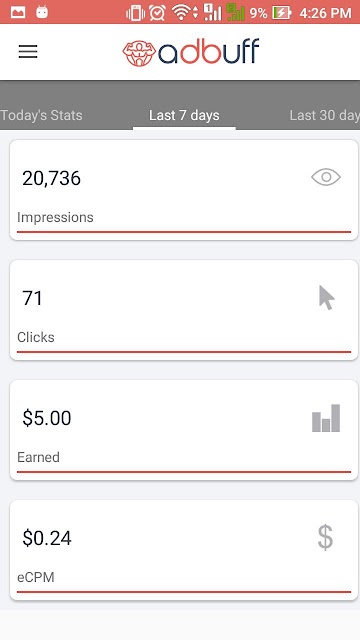
Task: Tap the adbuff muscle man logo
Action: (x=139, y=53)
